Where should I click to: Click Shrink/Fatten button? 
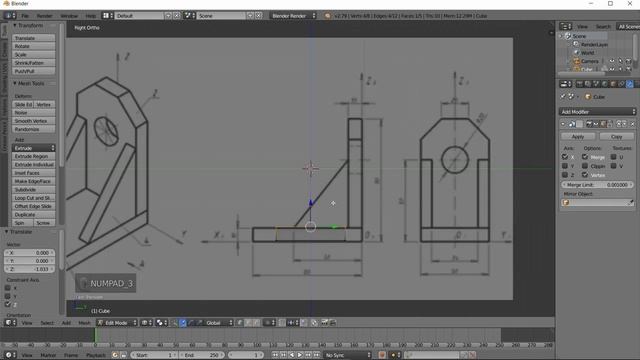point(34,63)
